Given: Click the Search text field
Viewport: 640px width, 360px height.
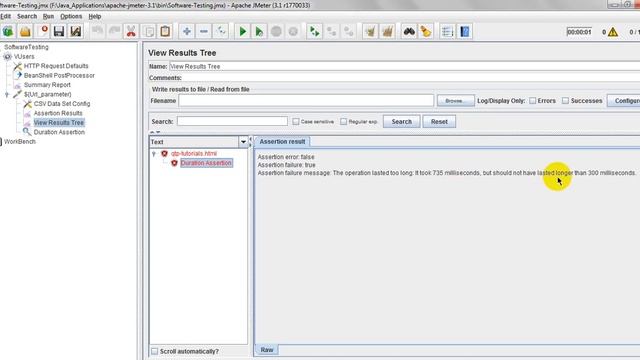Looking at the screenshot, I should 232,121.
